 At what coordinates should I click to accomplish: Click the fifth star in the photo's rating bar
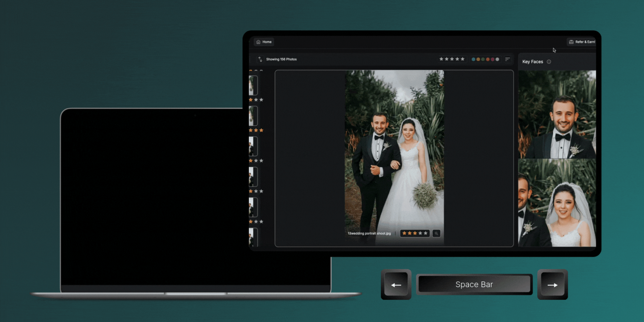(x=426, y=233)
